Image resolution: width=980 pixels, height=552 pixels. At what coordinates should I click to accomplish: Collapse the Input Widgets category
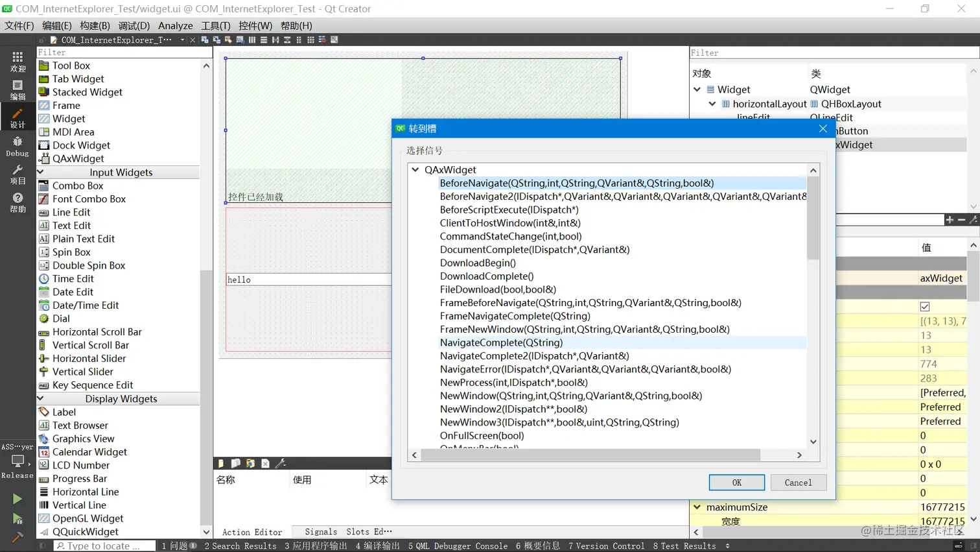click(40, 172)
